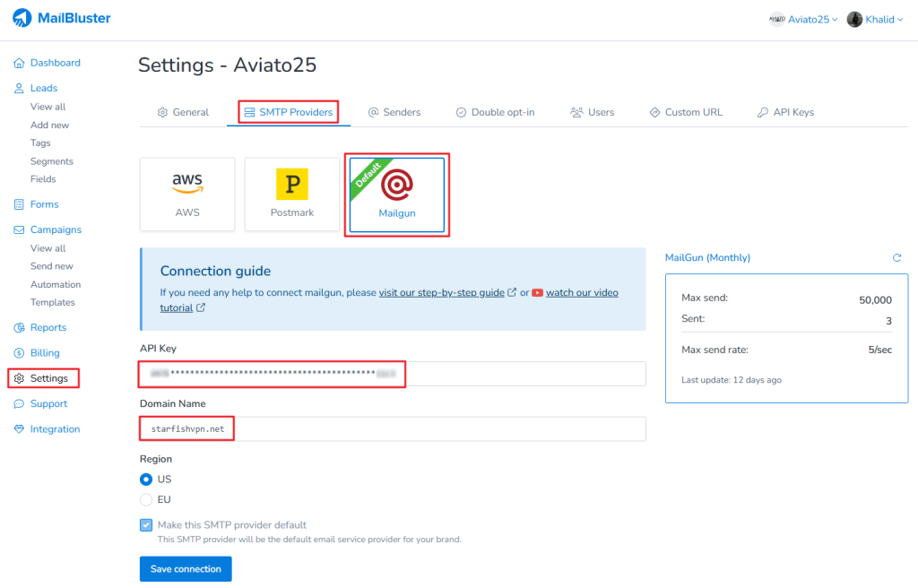918x588 pixels.
Task: Click the Senders at-sign icon
Action: pos(373,112)
